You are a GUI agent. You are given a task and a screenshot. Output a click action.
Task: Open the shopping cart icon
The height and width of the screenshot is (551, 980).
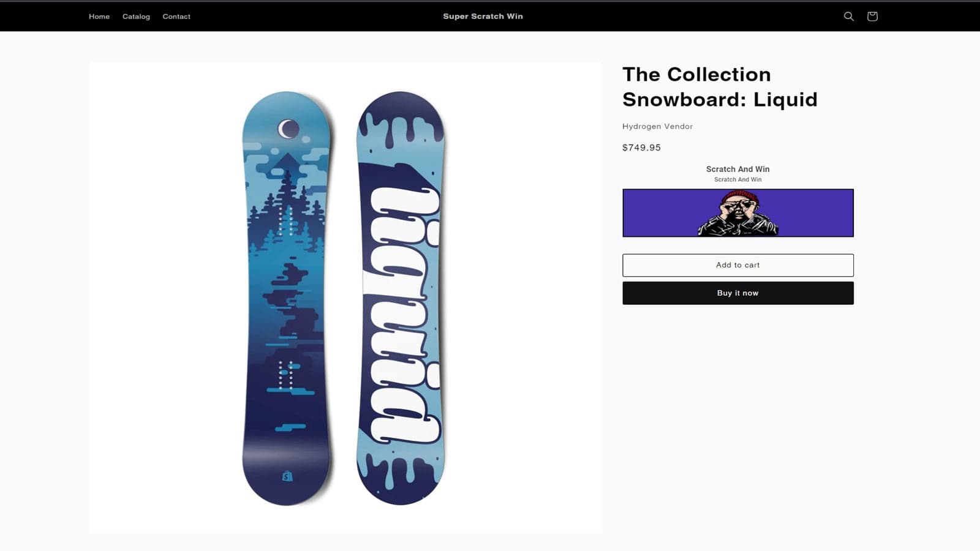tap(872, 17)
